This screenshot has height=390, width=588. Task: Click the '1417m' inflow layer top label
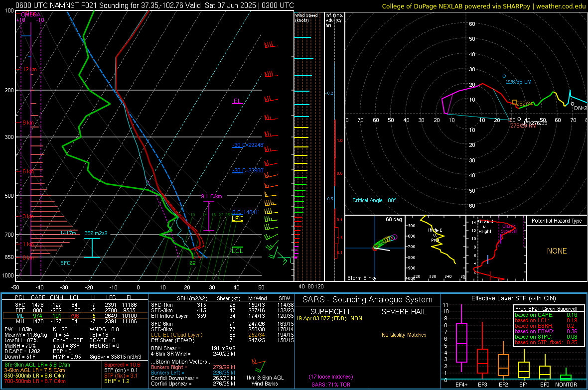(x=68, y=233)
